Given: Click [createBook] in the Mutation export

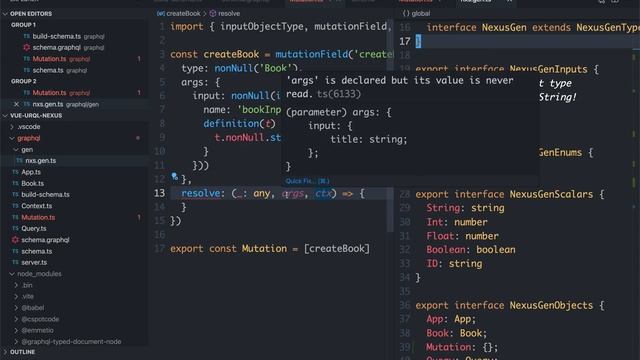Looking at the screenshot, I should click(x=337, y=249).
